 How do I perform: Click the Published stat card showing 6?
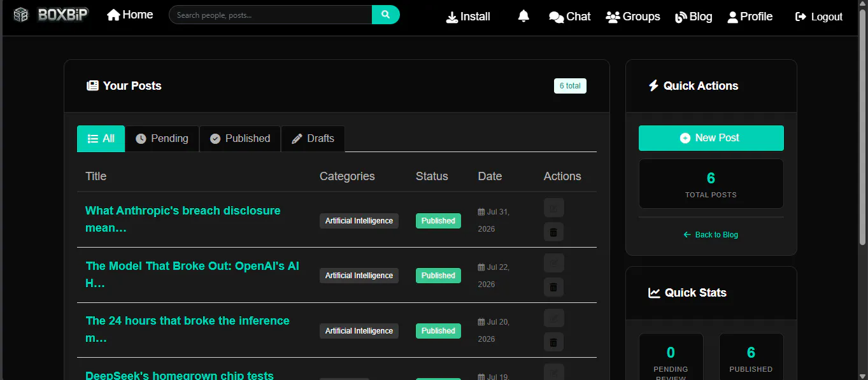[751, 357]
